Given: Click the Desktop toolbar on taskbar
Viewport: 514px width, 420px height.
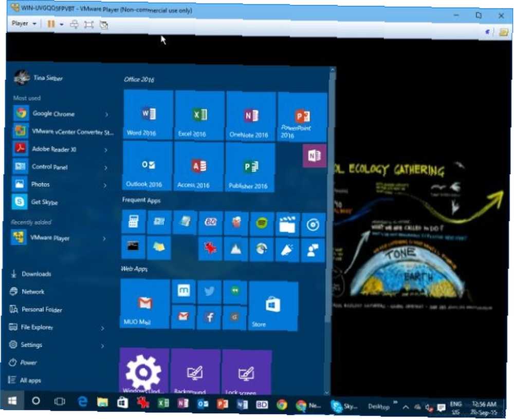Looking at the screenshot, I should tap(379, 407).
